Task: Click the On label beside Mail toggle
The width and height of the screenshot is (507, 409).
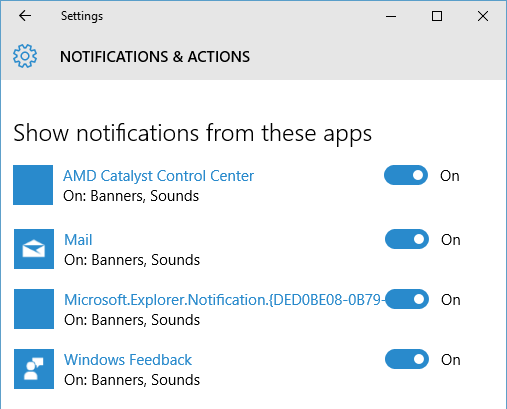Action: pos(451,240)
